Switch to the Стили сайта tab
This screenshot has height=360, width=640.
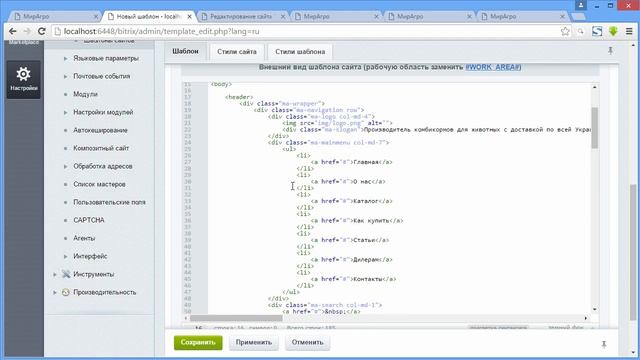[x=237, y=52]
